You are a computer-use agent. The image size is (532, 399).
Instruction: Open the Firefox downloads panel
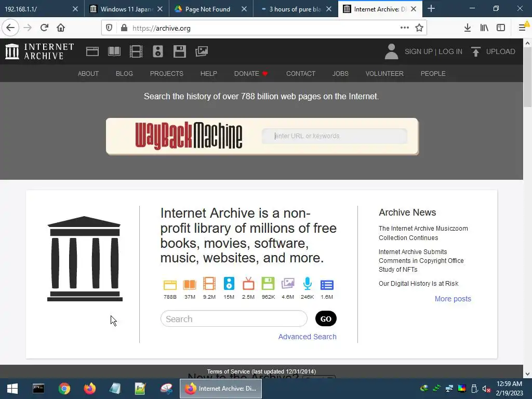(468, 28)
